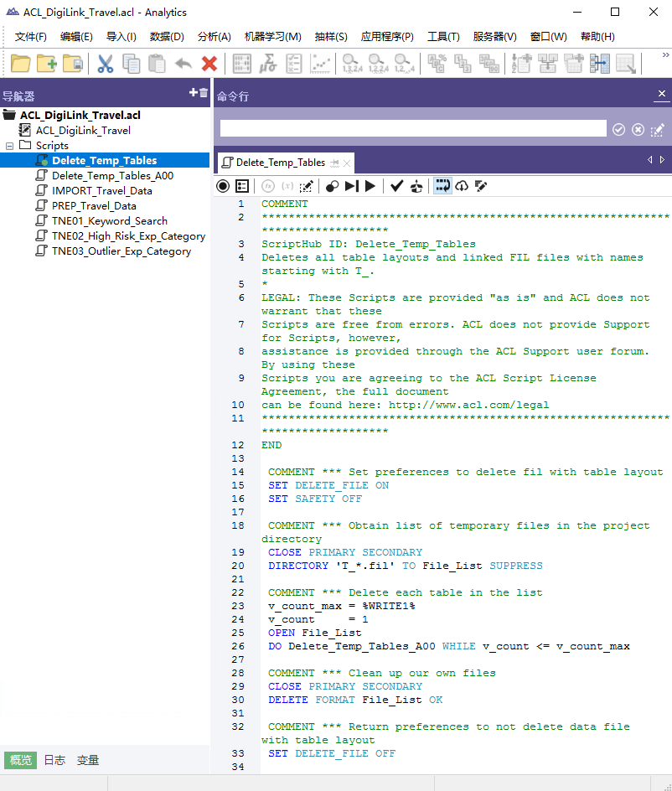Click the open project folder icon
Viewport: 672px width, 791px height.
click(20, 64)
